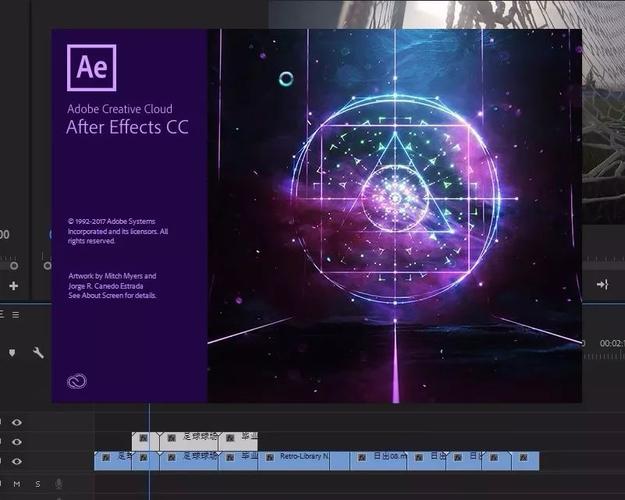
Task: Click fx badge on first gray clip
Action: 143,438
